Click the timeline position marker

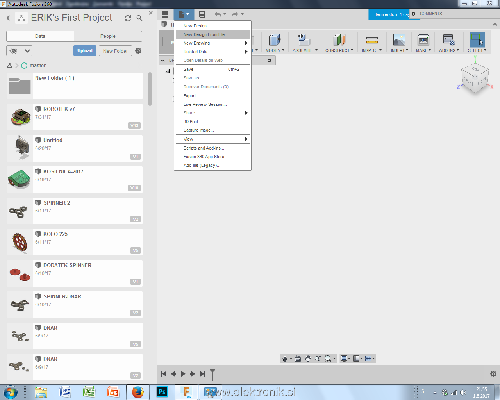tap(212, 374)
